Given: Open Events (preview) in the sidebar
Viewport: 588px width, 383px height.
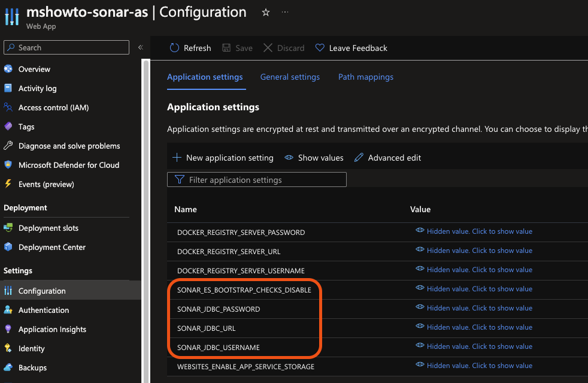Looking at the screenshot, I should (46, 184).
